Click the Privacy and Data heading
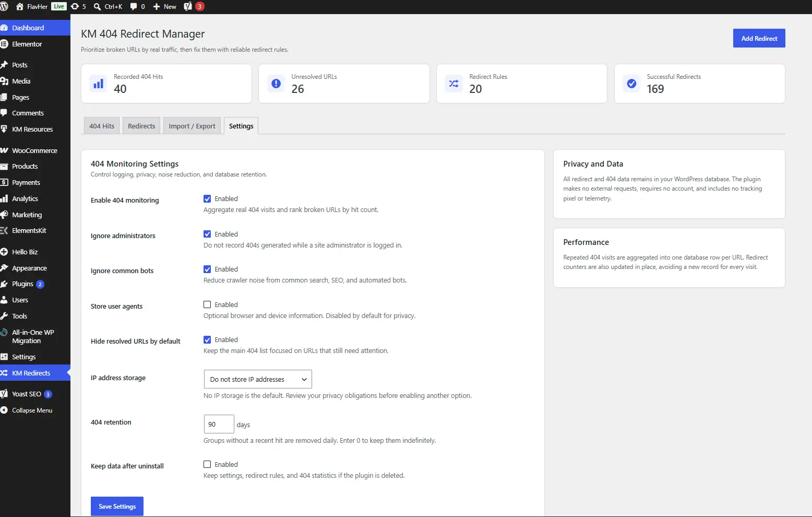The height and width of the screenshot is (517, 812). [593, 163]
